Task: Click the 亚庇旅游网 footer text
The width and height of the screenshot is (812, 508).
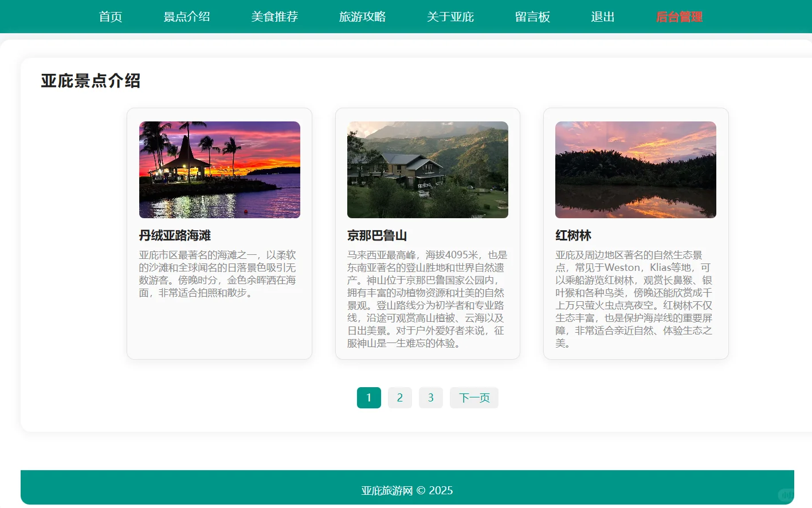Action: [x=406, y=490]
